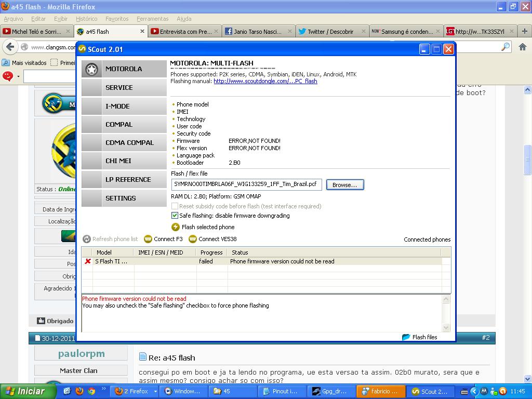Click the red X failed status icon

(87, 261)
